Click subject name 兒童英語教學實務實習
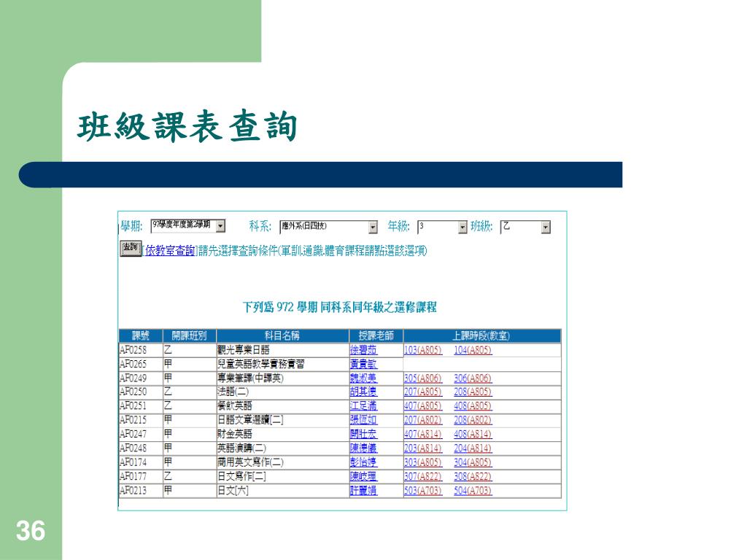This screenshot has height=560, width=747. [260, 365]
